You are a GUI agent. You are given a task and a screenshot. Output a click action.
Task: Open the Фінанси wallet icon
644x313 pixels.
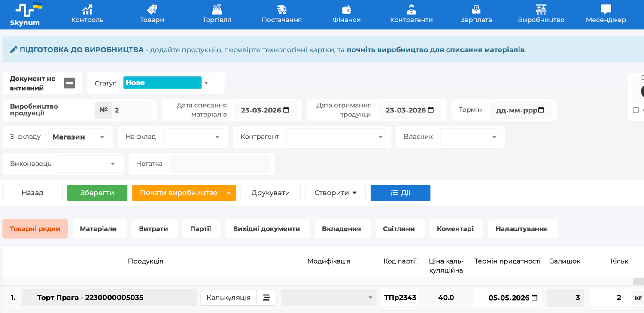coord(346,9)
